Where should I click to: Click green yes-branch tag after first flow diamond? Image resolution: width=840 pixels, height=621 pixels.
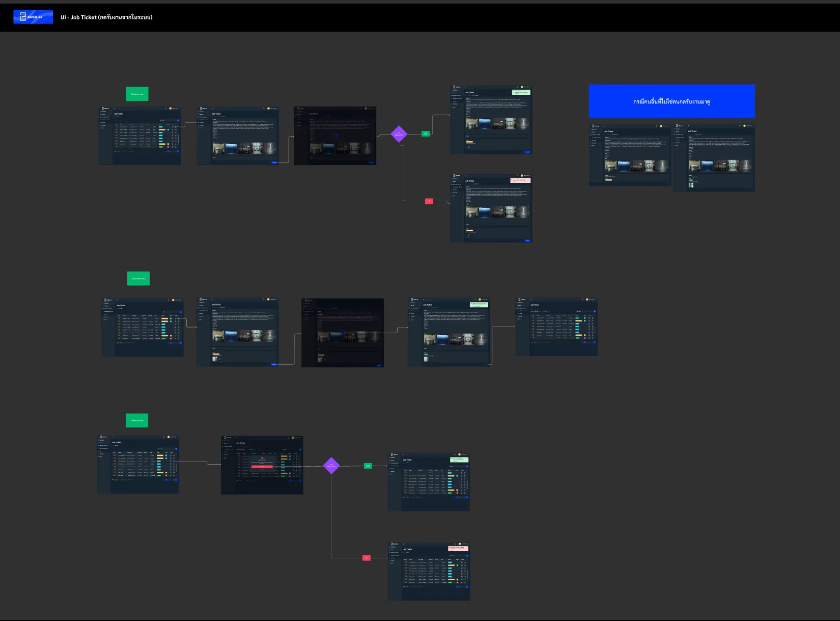(426, 134)
